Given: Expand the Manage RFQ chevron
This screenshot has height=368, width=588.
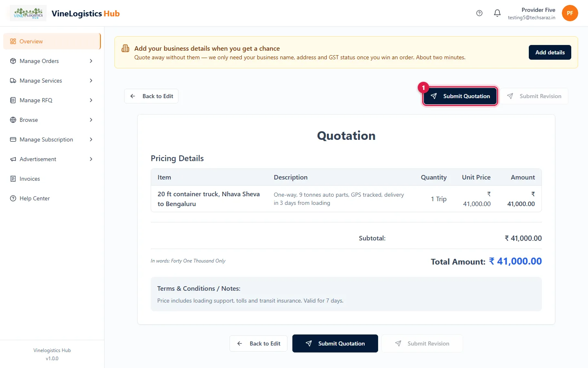Looking at the screenshot, I should click(x=91, y=100).
